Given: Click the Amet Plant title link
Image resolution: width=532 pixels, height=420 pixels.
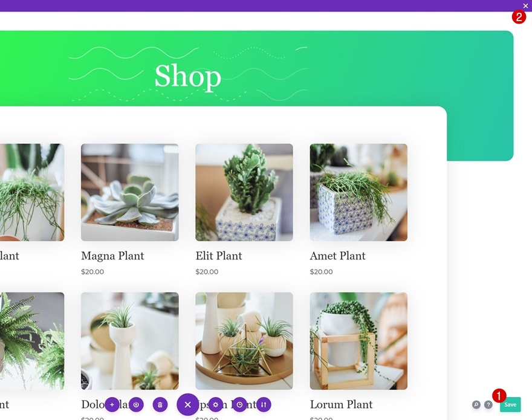Looking at the screenshot, I should [x=338, y=256].
